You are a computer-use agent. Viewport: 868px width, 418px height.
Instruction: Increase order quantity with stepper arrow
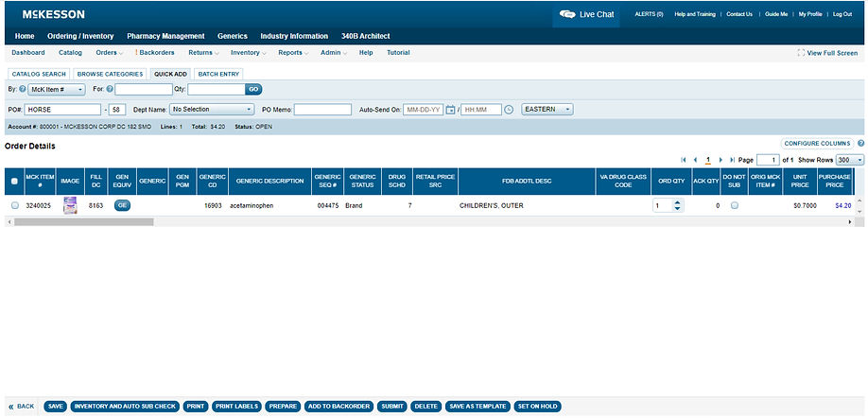(x=676, y=202)
